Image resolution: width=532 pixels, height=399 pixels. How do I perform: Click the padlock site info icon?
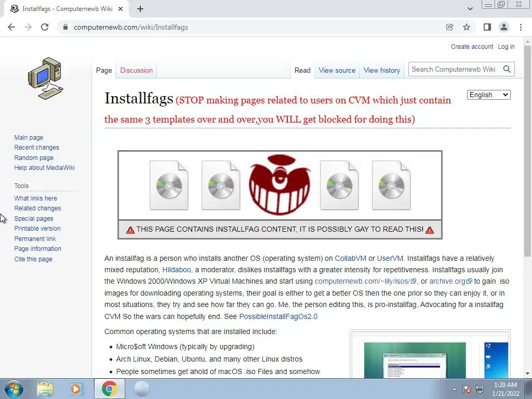click(65, 27)
